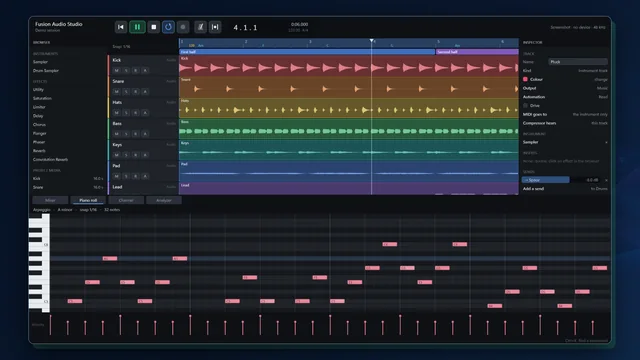The image size is (640, 360).
Task: Select Drum Sampler in the browser instruments
Action: click(46, 71)
